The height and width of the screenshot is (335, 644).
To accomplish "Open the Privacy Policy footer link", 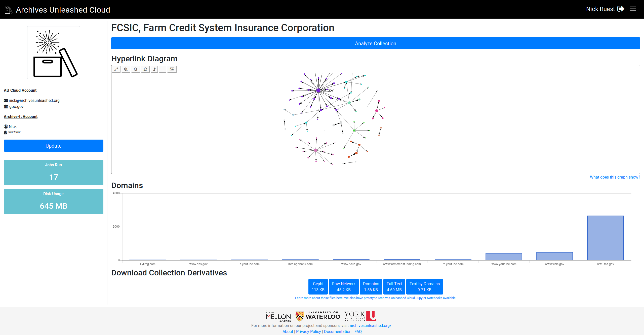I will click(308, 331).
